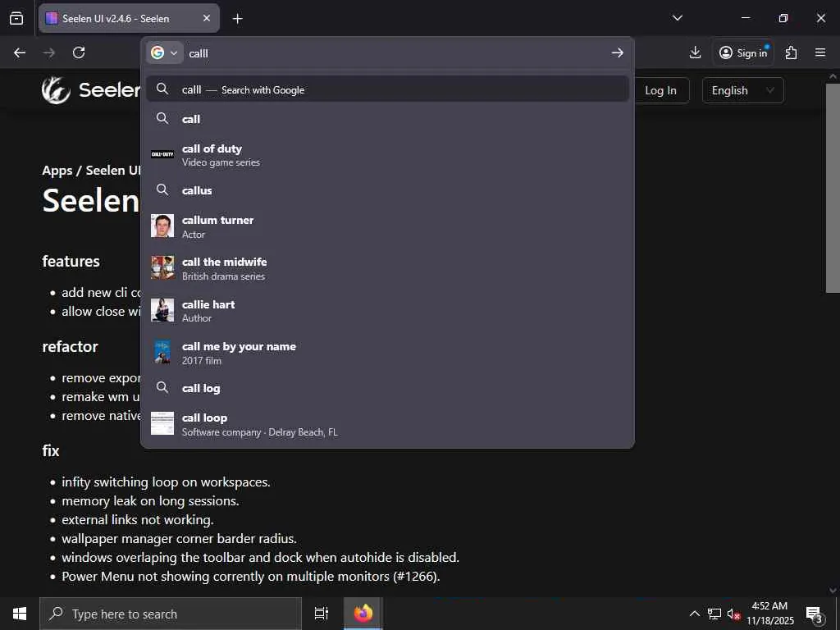Image resolution: width=840 pixels, height=630 pixels.
Task: Choose the 'call of duty' suggestion
Action: (387, 155)
